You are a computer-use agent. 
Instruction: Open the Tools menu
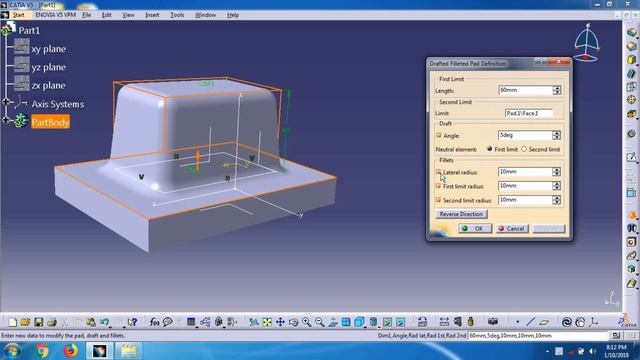pos(177,15)
